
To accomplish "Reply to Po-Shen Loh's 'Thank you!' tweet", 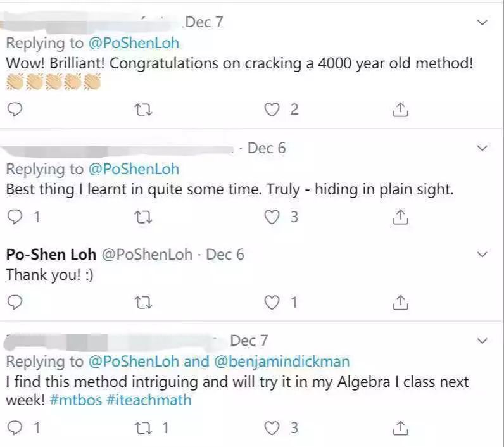I will pyautogui.click(x=15, y=303).
